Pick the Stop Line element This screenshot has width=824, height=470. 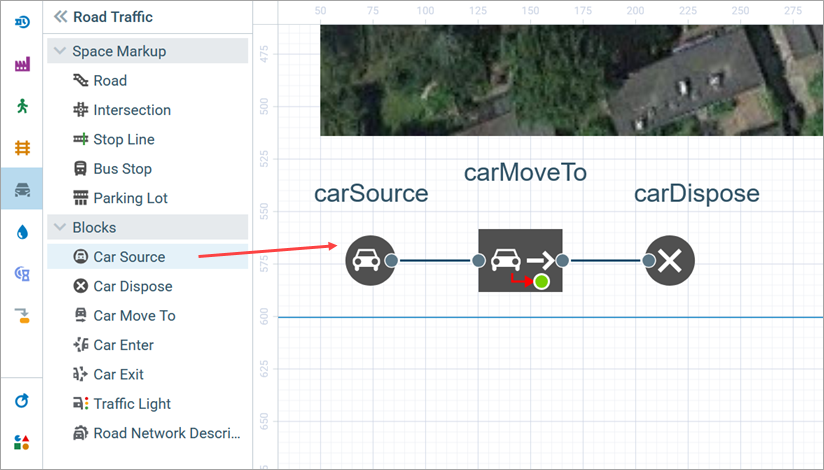point(123,140)
